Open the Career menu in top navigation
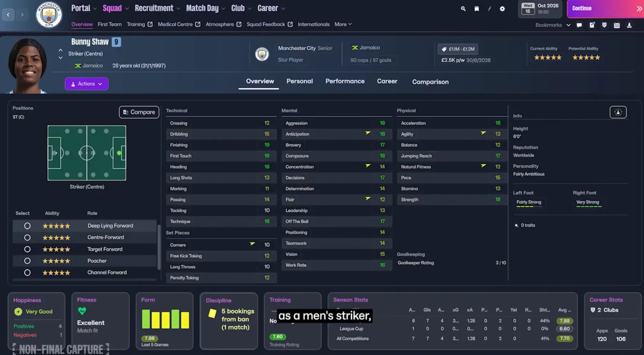The height and width of the screenshot is (355, 644). coord(271,8)
